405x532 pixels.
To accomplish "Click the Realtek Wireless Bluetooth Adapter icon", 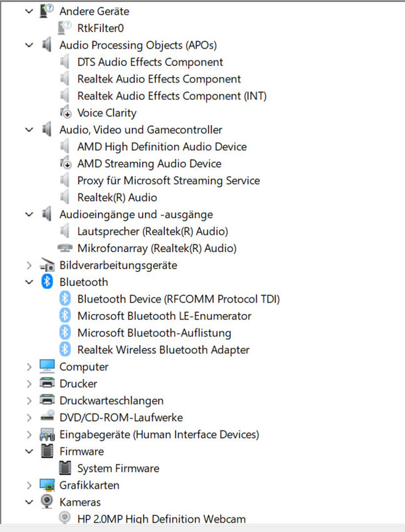I will (x=65, y=350).
